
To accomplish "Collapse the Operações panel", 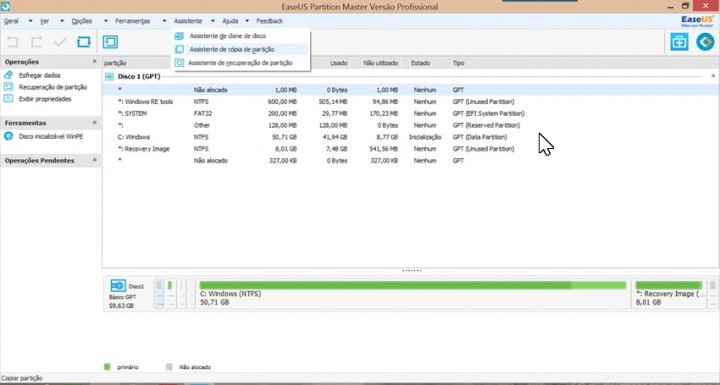I will point(95,62).
